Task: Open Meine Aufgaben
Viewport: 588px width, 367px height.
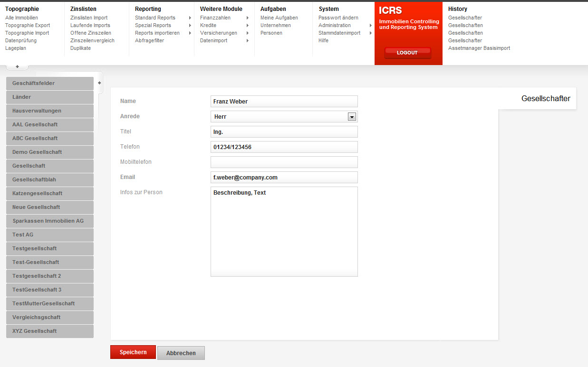Action: [279, 18]
